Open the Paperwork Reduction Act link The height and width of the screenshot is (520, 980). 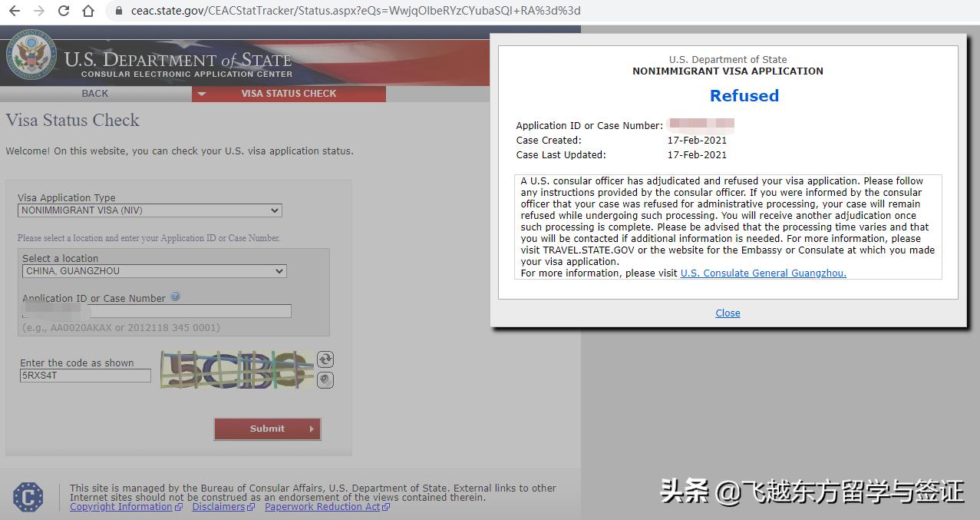[x=322, y=507]
